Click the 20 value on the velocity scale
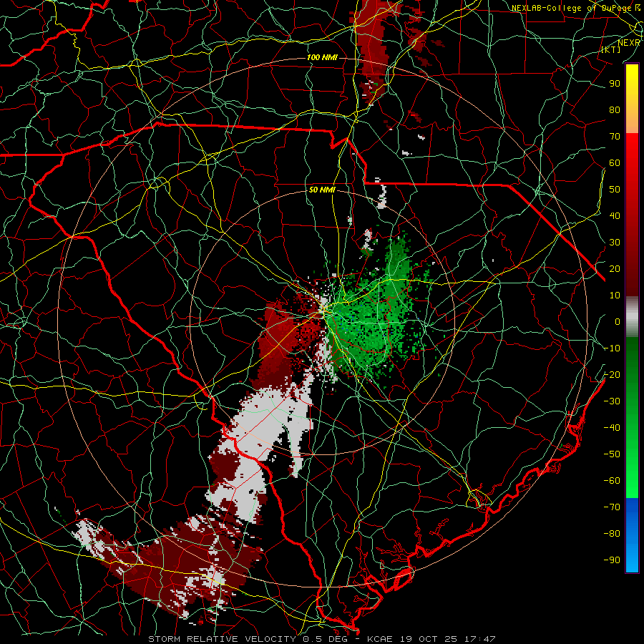 (615, 268)
